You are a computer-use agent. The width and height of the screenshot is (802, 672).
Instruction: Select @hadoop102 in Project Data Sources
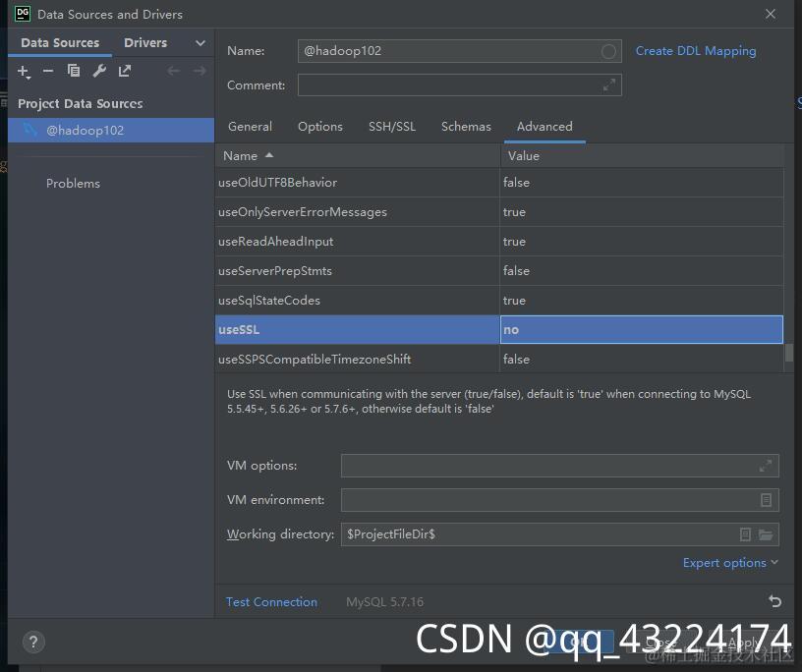[x=111, y=131]
